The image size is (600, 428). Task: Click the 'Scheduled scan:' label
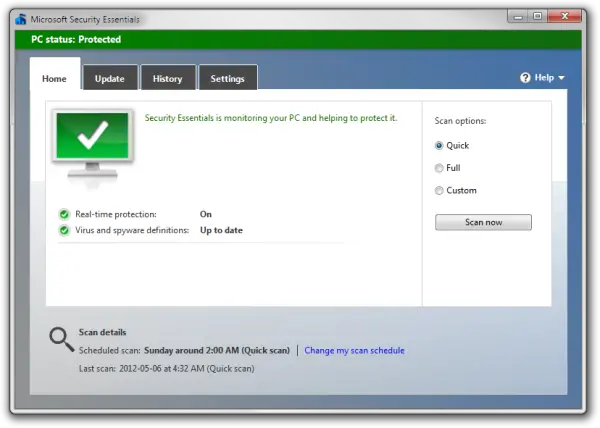point(109,350)
